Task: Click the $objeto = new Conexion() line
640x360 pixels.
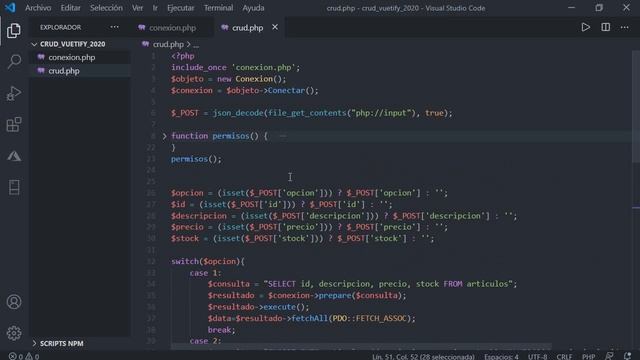Action: pyautogui.click(x=229, y=79)
